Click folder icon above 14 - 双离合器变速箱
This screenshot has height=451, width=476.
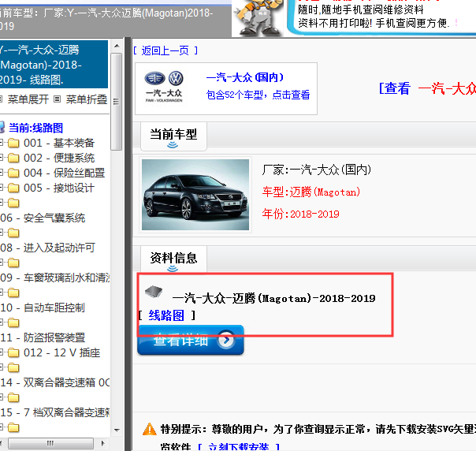13,367
